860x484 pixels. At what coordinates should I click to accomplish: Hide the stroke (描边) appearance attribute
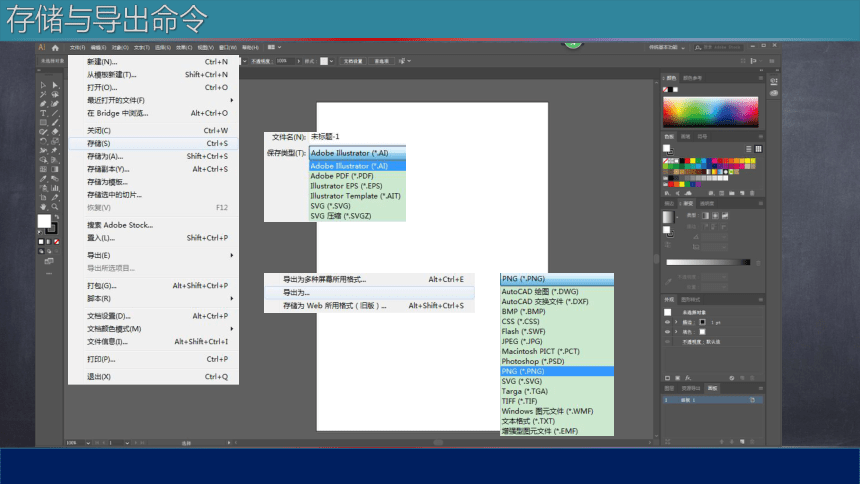click(667, 322)
